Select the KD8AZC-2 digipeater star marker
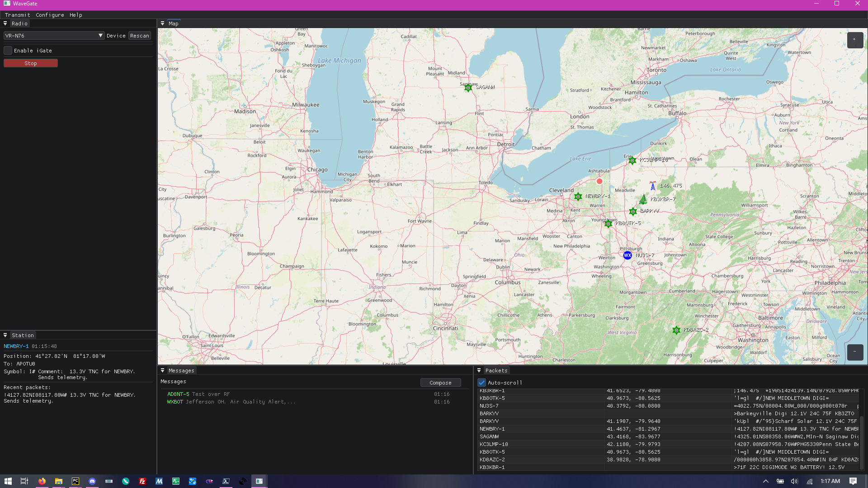 click(676, 330)
